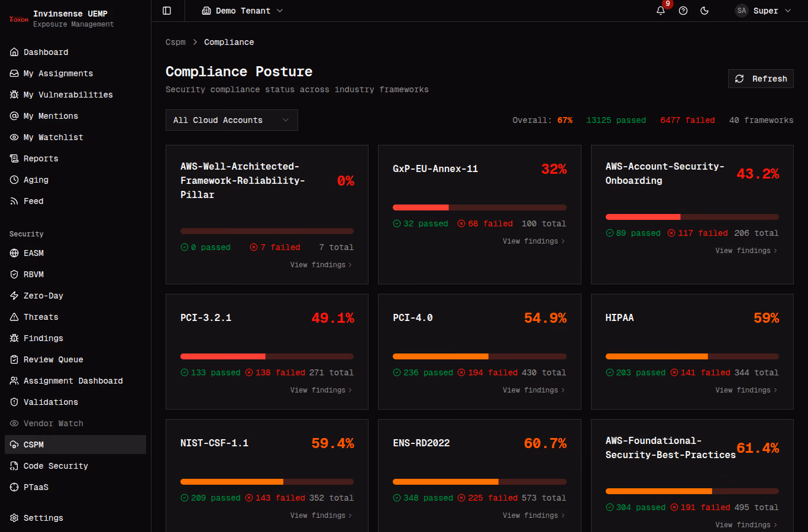Click the My Vulnerabilities bug icon

point(14,95)
